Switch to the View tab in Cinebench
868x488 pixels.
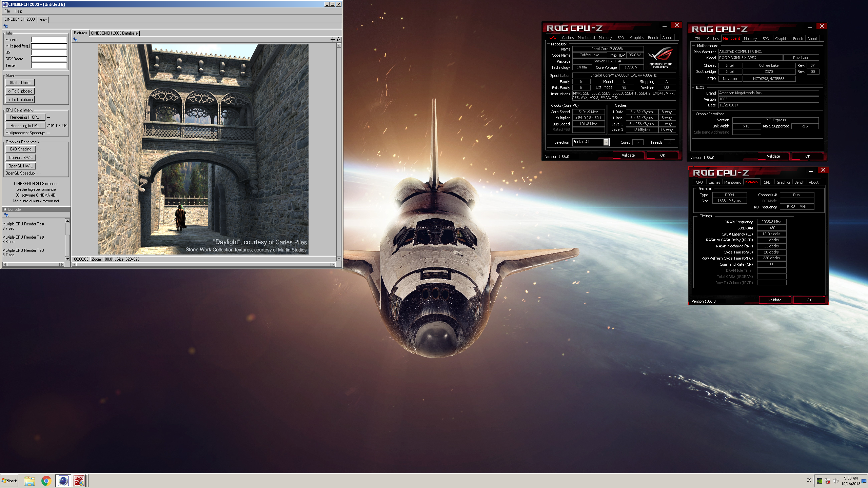(43, 20)
